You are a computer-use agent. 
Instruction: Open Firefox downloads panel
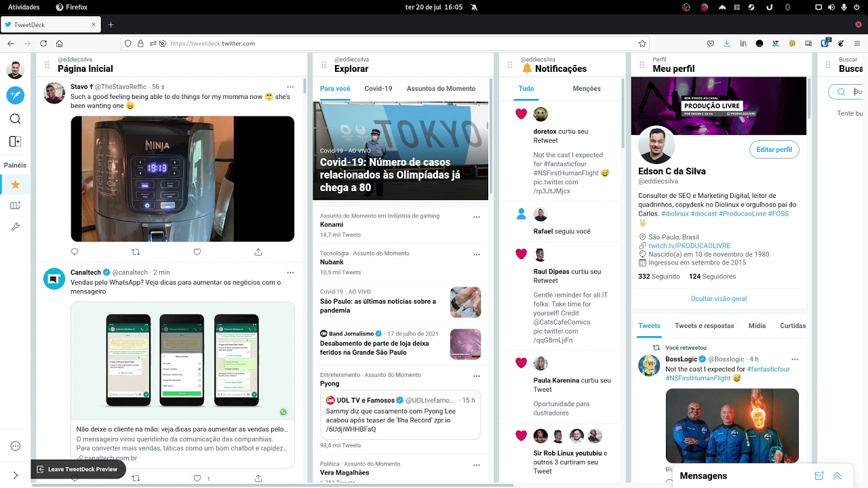(x=727, y=43)
